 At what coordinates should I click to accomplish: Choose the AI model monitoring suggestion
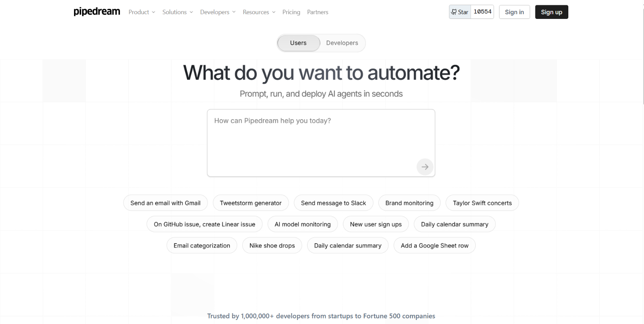pyautogui.click(x=303, y=224)
